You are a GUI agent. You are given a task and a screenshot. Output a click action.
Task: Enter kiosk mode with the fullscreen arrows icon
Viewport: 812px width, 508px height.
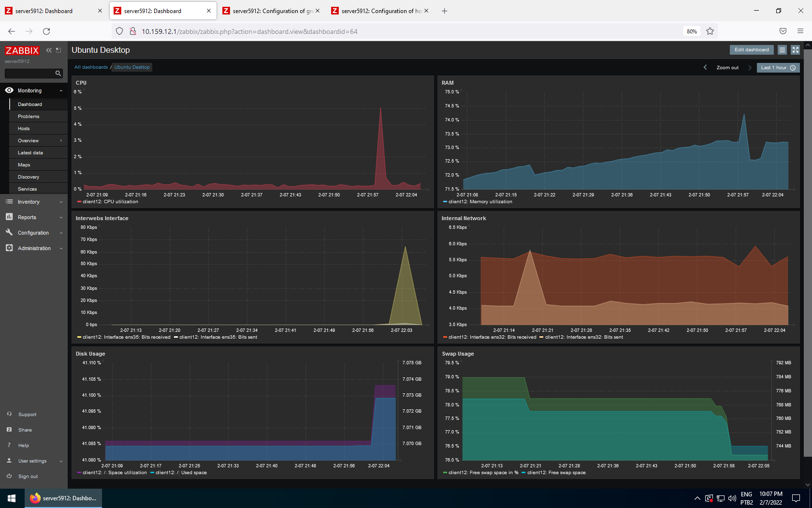click(x=796, y=49)
